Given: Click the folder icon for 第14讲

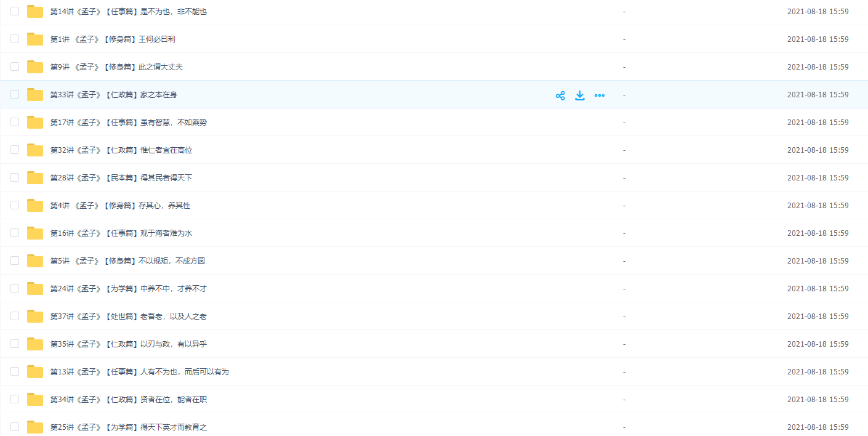Looking at the screenshot, I should click(x=35, y=12).
